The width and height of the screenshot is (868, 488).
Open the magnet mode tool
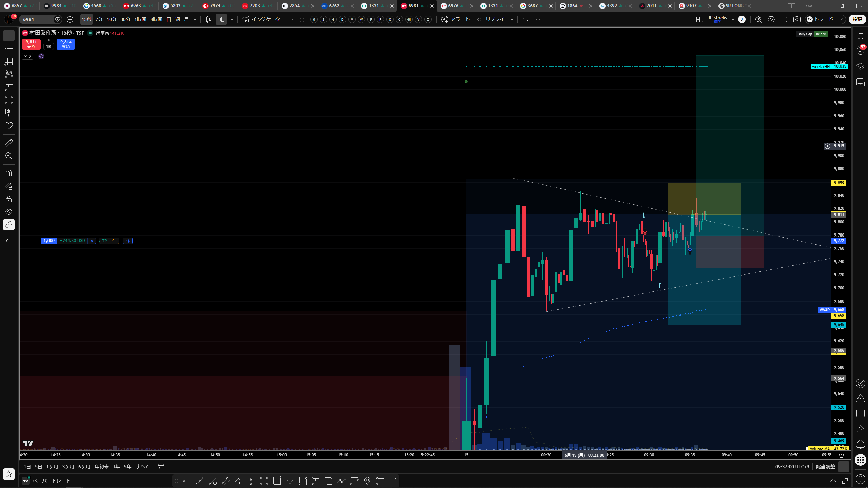[x=9, y=173]
